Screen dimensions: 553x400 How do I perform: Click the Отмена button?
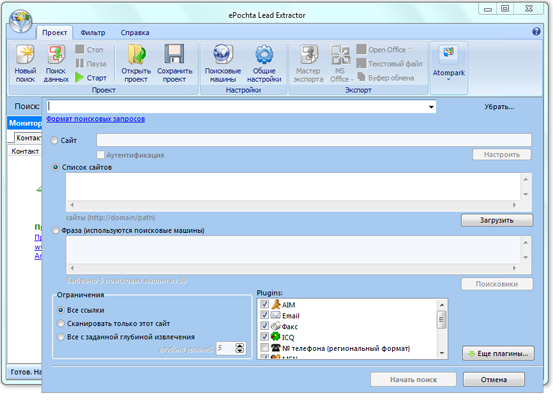point(494,380)
